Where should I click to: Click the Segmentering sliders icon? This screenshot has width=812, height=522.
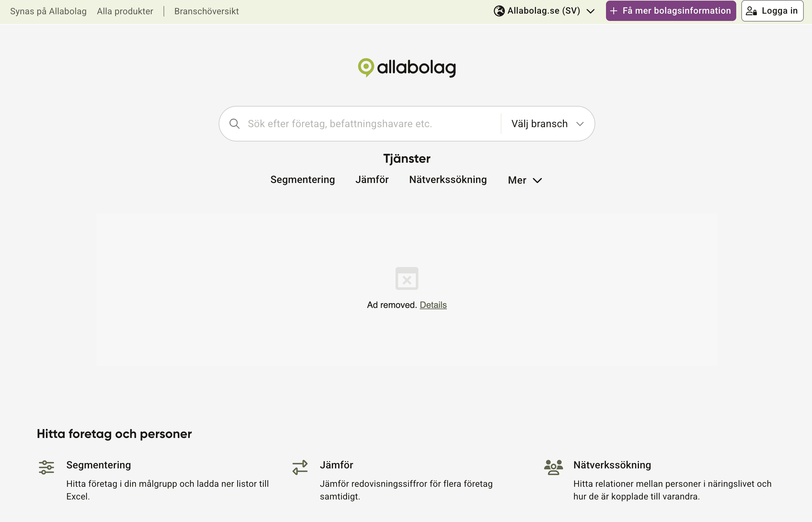[x=46, y=467]
